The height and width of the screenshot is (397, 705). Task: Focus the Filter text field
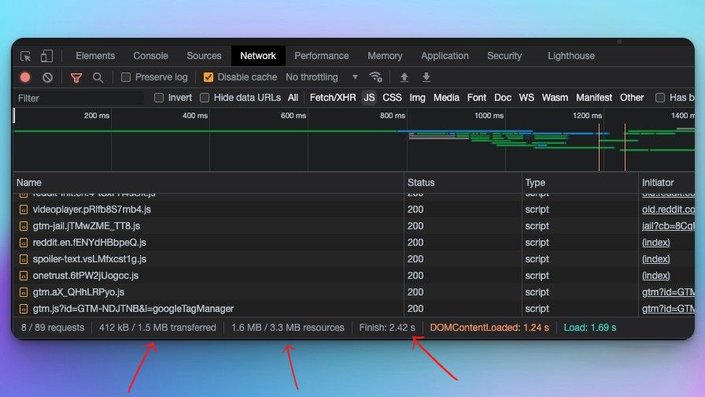[x=80, y=98]
